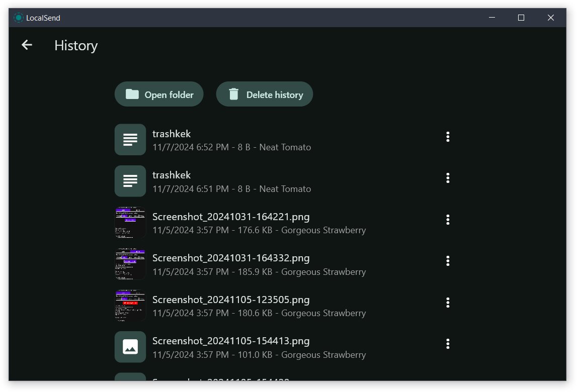Open file name Screenshot_20241031-164332.png

tap(231, 258)
